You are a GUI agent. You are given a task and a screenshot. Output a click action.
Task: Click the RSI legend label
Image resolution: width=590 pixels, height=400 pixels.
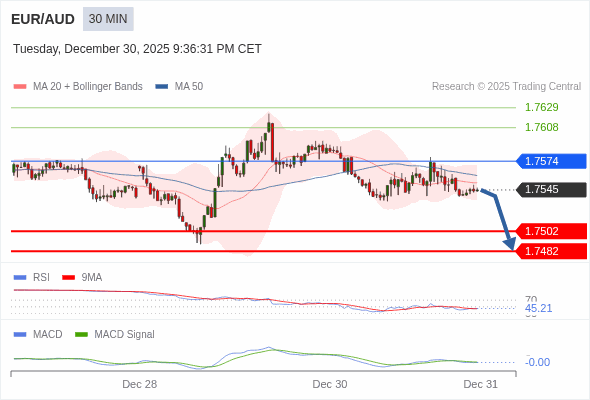click(41, 277)
